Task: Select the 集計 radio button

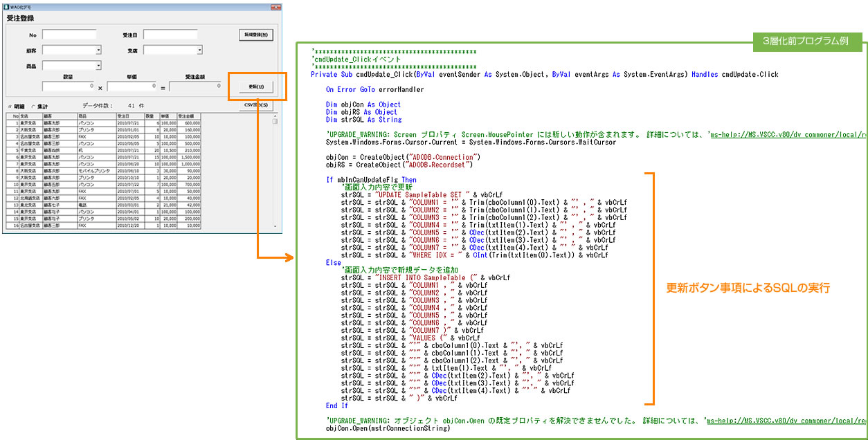Action: pos(33,106)
